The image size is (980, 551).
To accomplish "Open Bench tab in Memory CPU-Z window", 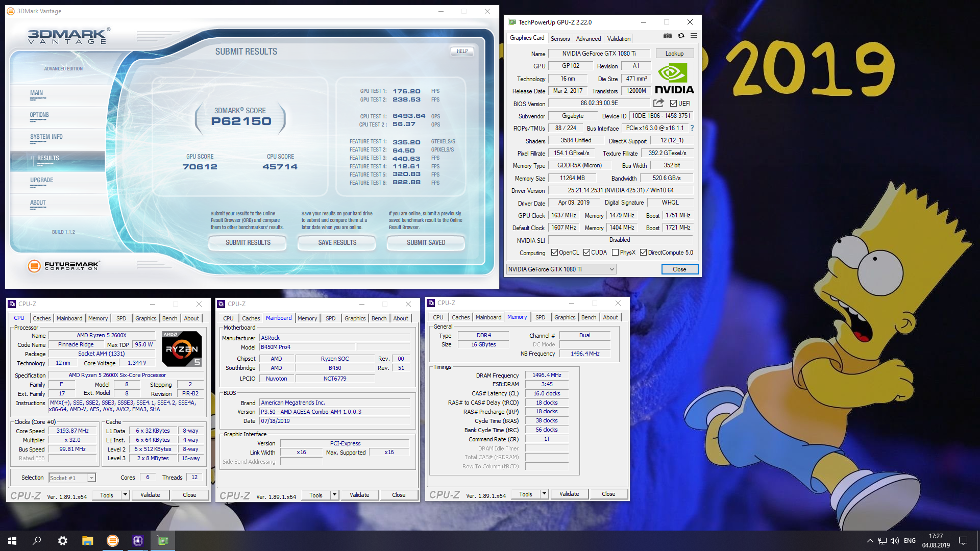I will click(589, 317).
